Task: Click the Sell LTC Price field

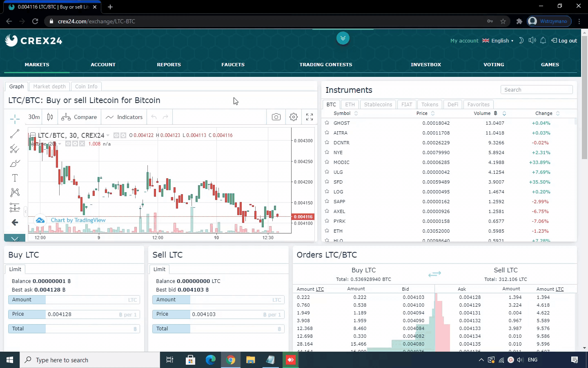Action: pyautogui.click(x=218, y=314)
